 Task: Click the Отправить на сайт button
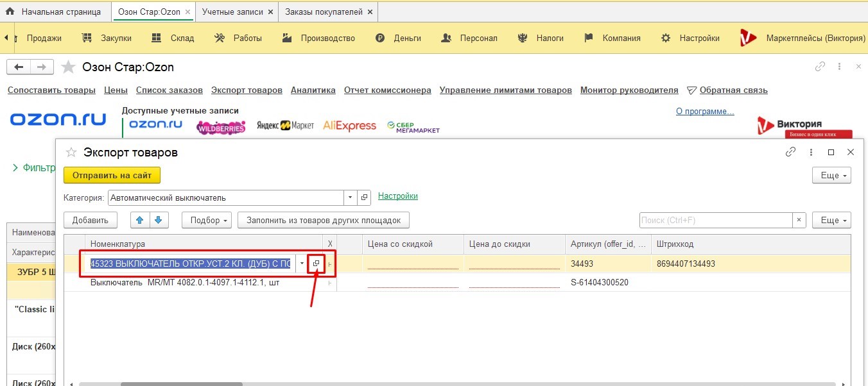click(112, 175)
